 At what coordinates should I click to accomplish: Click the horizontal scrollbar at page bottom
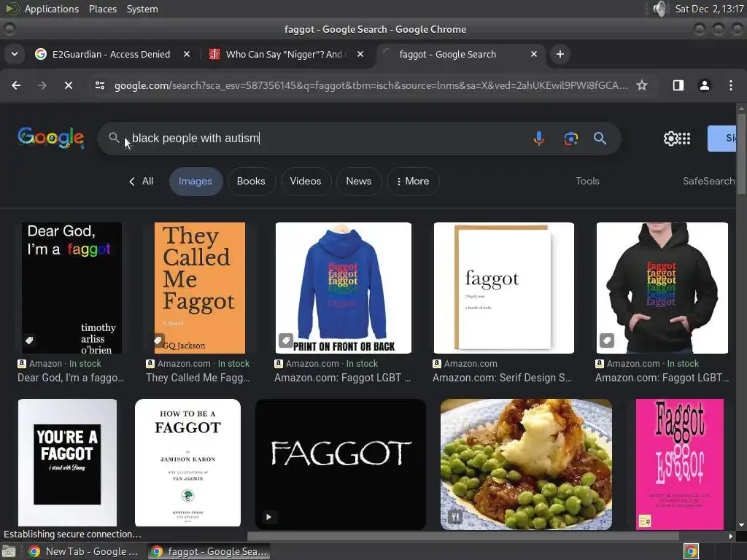[463, 536]
